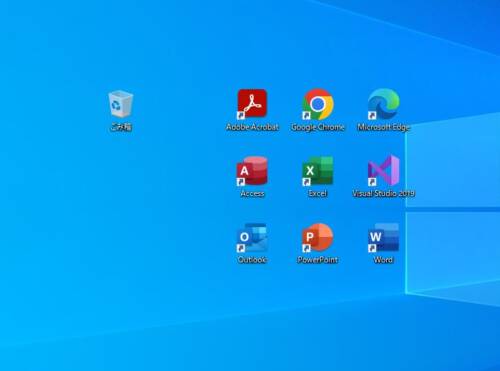Click the "Microsoft Edge" text label

384,127
